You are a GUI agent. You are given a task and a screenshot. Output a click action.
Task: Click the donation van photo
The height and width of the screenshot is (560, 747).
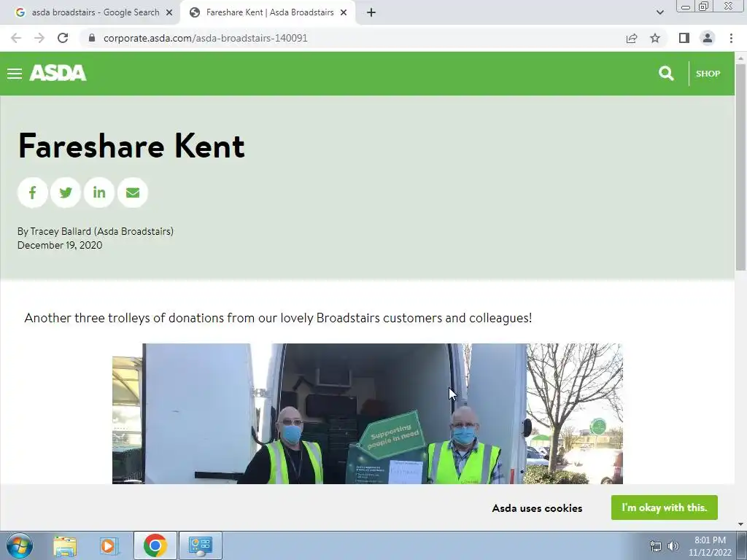coord(368,413)
